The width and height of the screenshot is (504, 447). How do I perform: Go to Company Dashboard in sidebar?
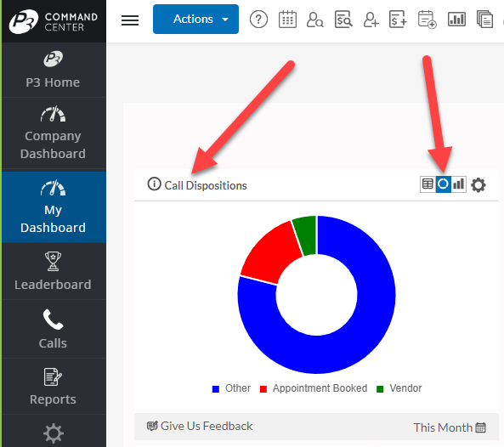point(53,133)
